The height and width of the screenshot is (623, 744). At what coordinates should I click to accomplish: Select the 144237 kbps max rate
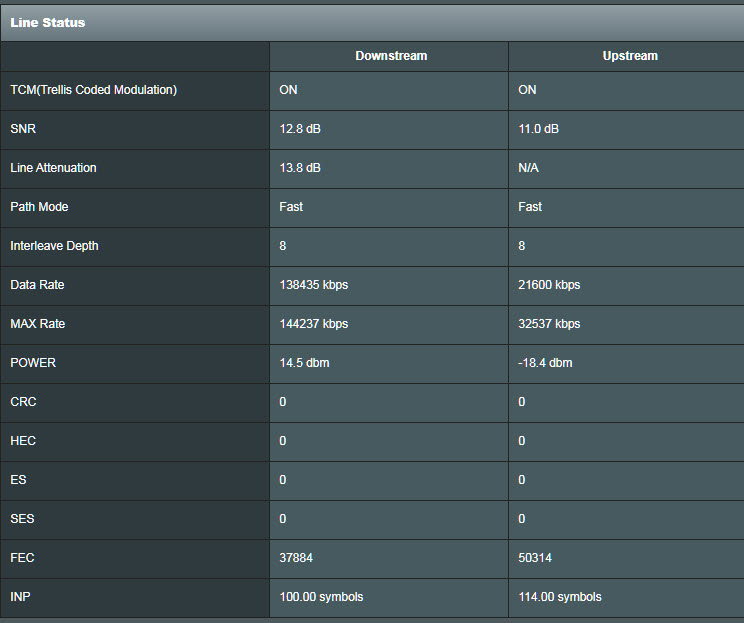(x=314, y=324)
